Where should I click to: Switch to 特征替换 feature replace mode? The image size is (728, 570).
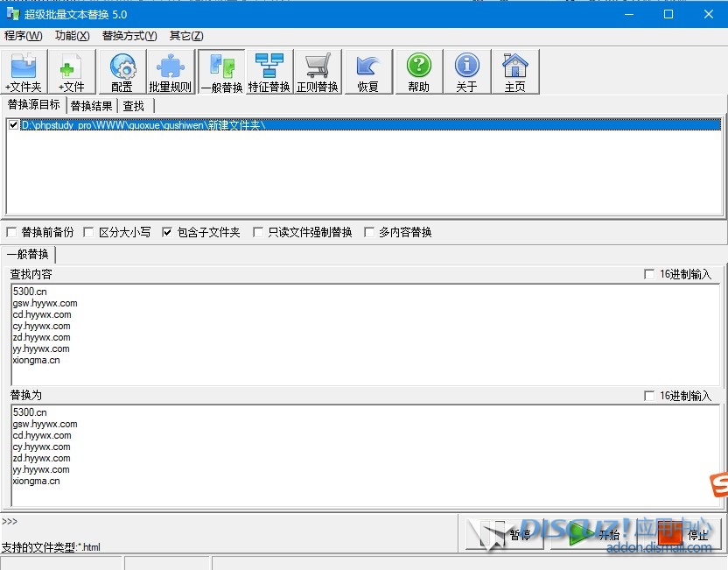pos(269,72)
